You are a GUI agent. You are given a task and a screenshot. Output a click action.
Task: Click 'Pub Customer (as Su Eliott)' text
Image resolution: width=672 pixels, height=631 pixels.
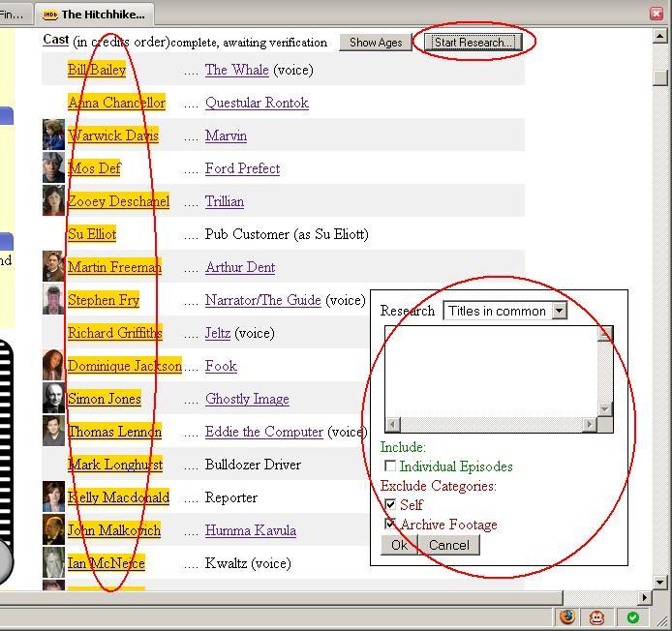pyautogui.click(x=287, y=234)
